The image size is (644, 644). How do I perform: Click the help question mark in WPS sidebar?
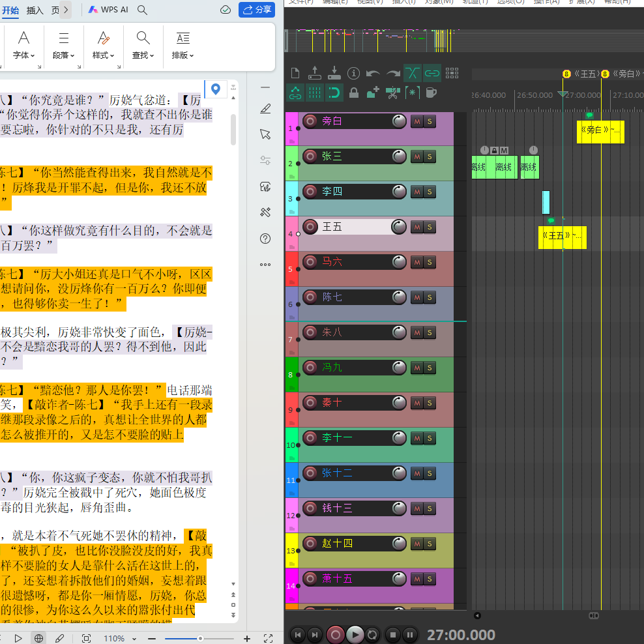click(265, 239)
